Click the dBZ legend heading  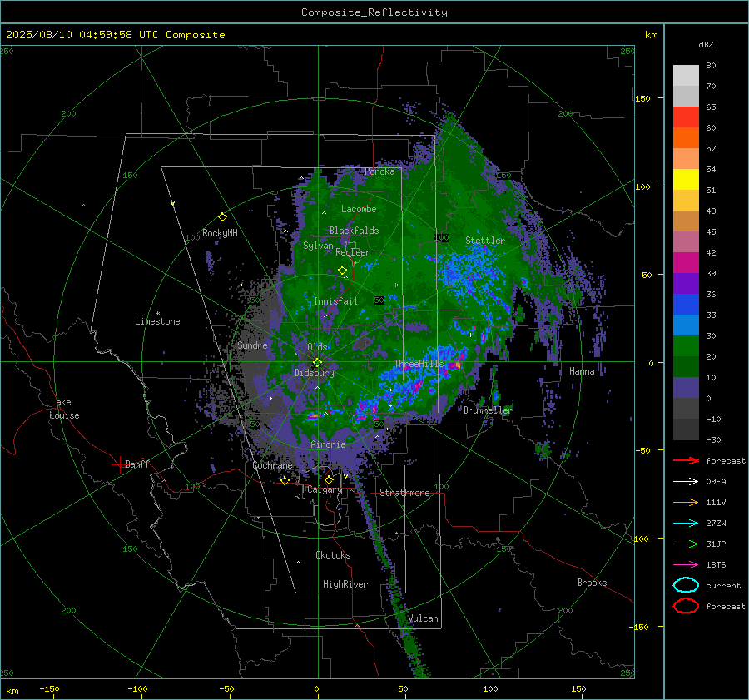(706, 44)
